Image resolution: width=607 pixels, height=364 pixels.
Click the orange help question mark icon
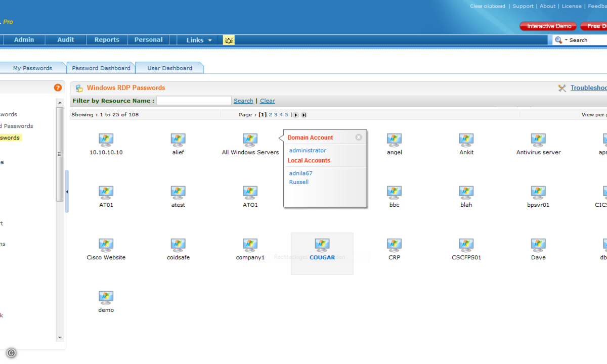pos(58,87)
